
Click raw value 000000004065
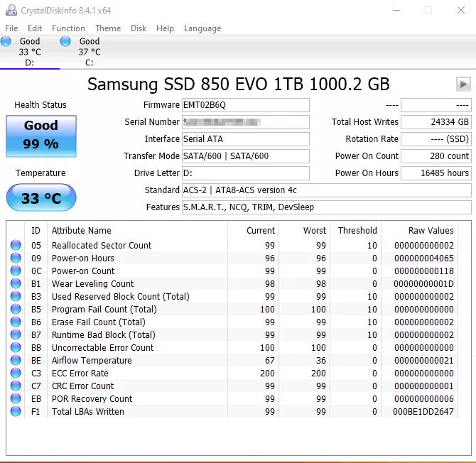coord(424,258)
